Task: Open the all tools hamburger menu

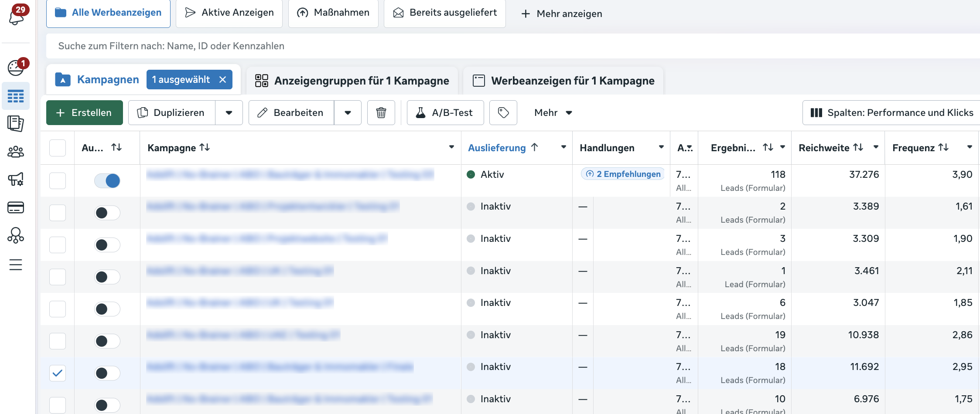Action: [x=16, y=265]
